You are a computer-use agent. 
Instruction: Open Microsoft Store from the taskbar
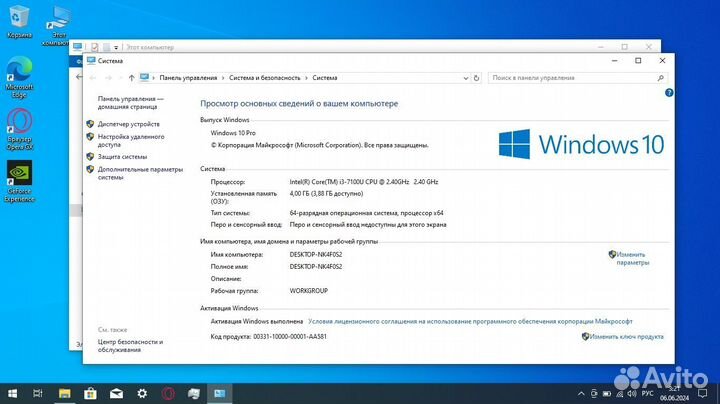pyautogui.click(x=90, y=393)
